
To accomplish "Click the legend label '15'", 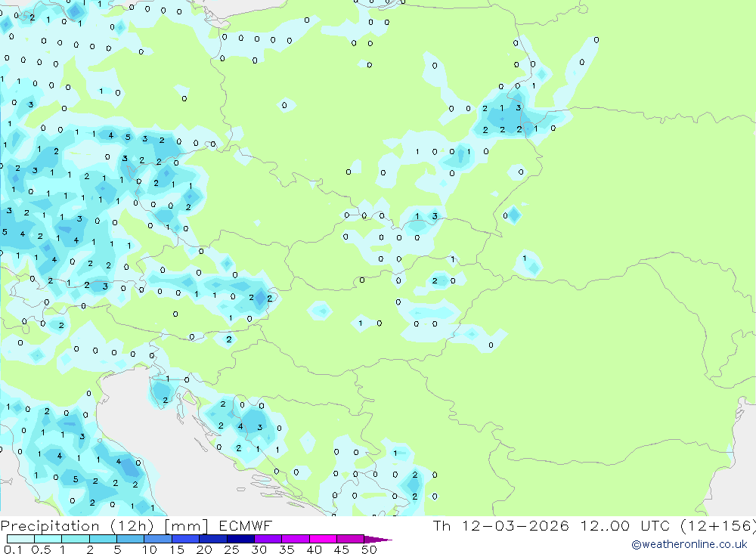I will [176, 549].
